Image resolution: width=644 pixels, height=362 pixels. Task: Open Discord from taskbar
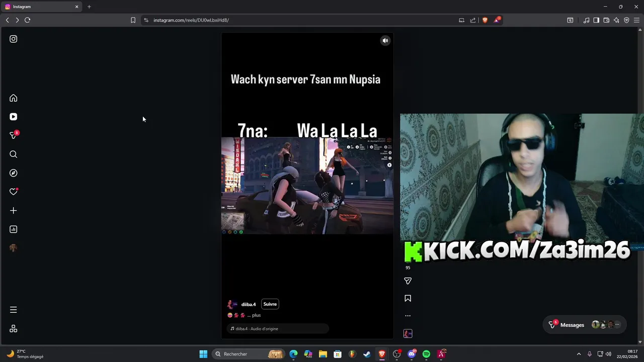[412, 354]
